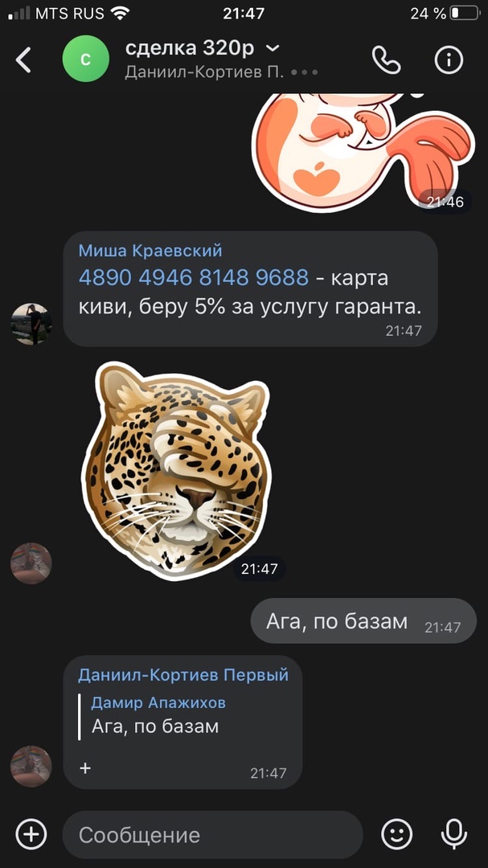The image size is (488, 868).
Task: Open attachments with the plus circle icon
Action: pos(31,833)
